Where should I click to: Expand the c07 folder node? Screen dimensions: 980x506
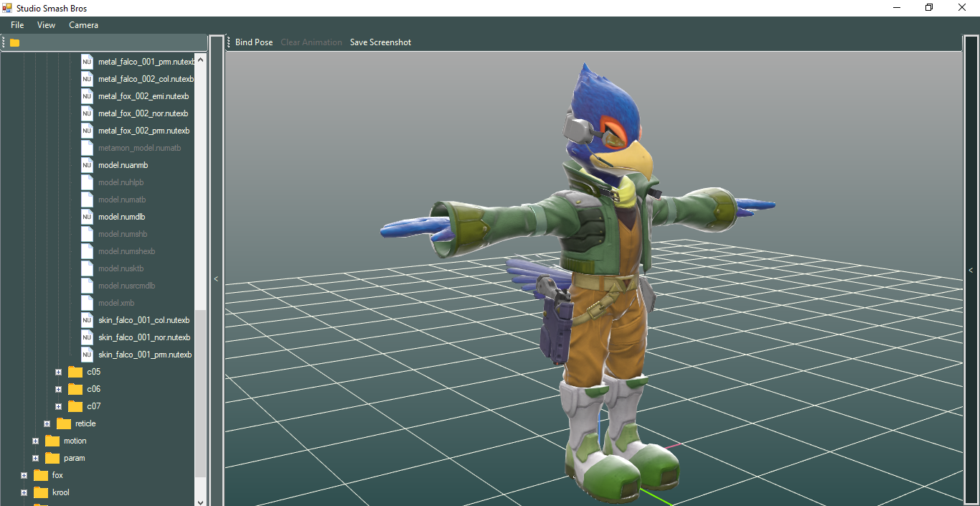click(58, 406)
